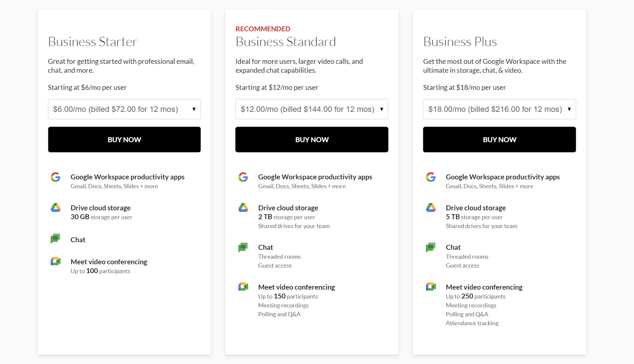The width and height of the screenshot is (634, 364).
Task: Click the Drive icon in Business Plus
Action: [431, 208]
